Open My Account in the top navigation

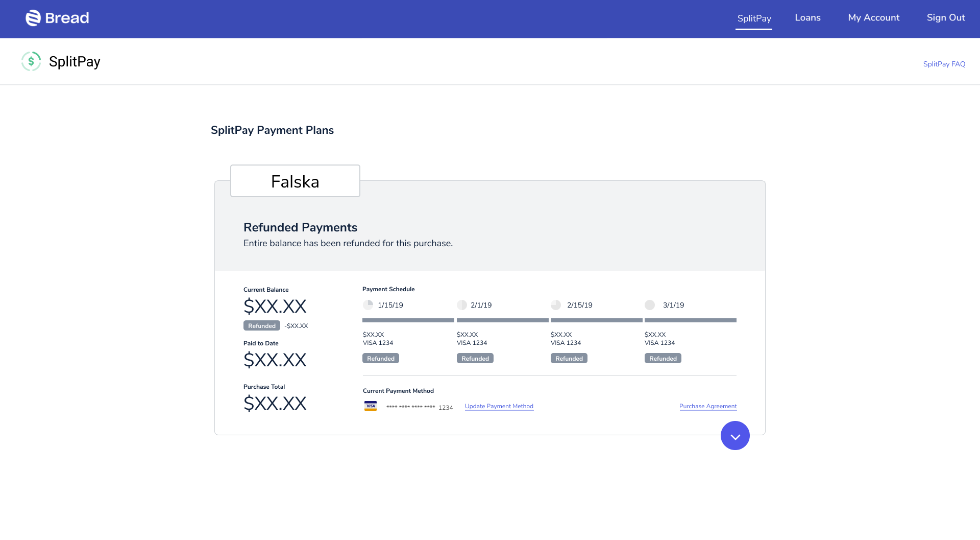coord(874,18)
